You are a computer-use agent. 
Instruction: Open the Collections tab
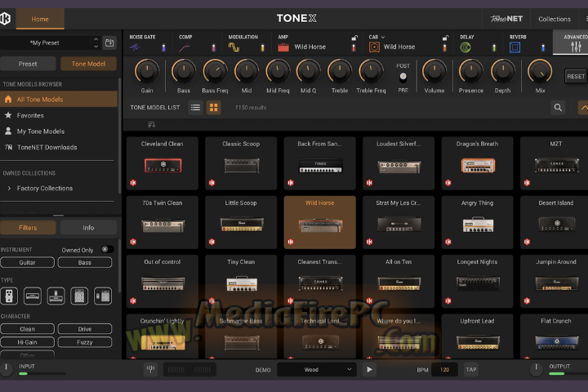pos(555,19)
